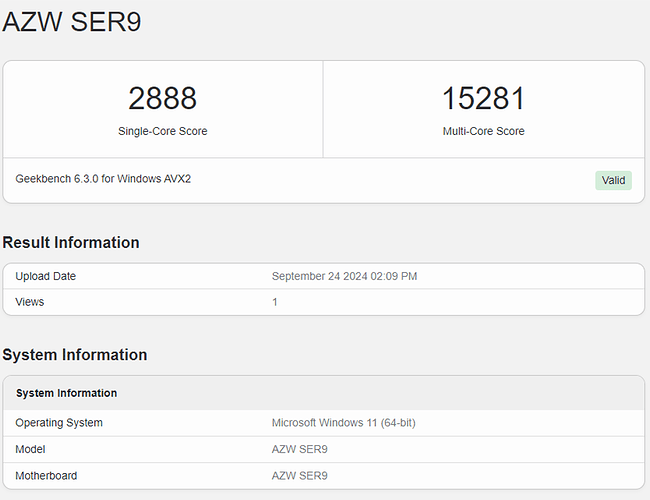
Task: Click the green Valid badge
Action: point(613,180)
